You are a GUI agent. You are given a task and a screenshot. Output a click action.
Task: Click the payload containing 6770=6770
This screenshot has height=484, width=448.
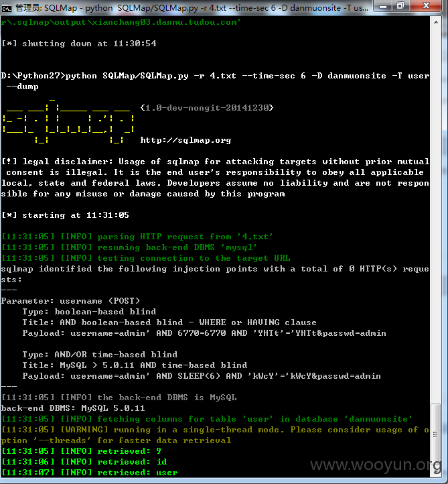204,333
